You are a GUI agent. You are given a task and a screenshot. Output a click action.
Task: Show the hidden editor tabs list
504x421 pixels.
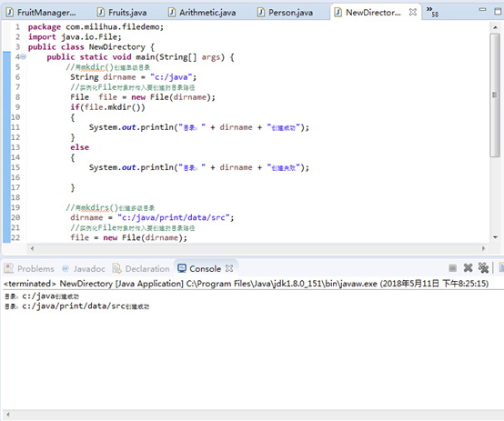(432, 12)
